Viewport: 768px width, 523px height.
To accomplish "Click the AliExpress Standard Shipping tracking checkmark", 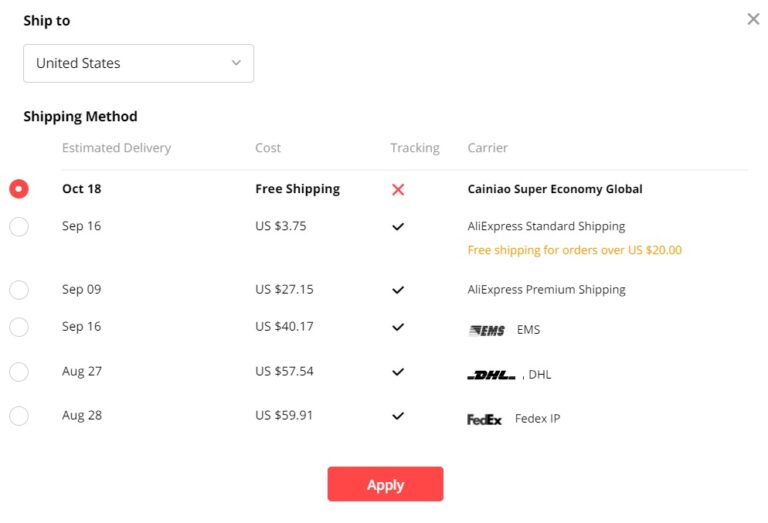I will tap(398, 227).
